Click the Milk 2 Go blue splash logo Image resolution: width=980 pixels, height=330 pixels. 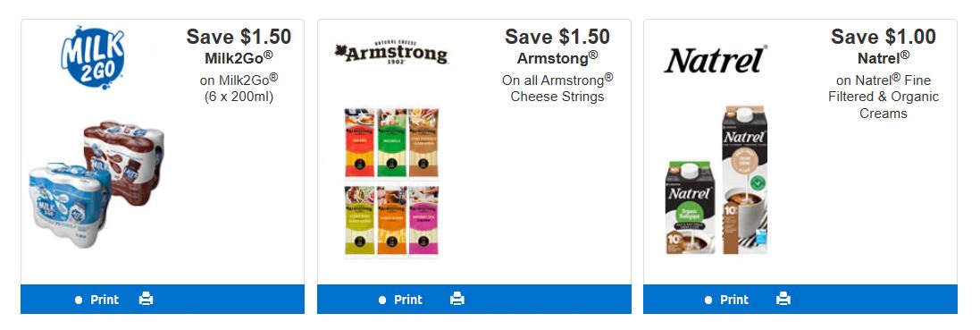93,56
